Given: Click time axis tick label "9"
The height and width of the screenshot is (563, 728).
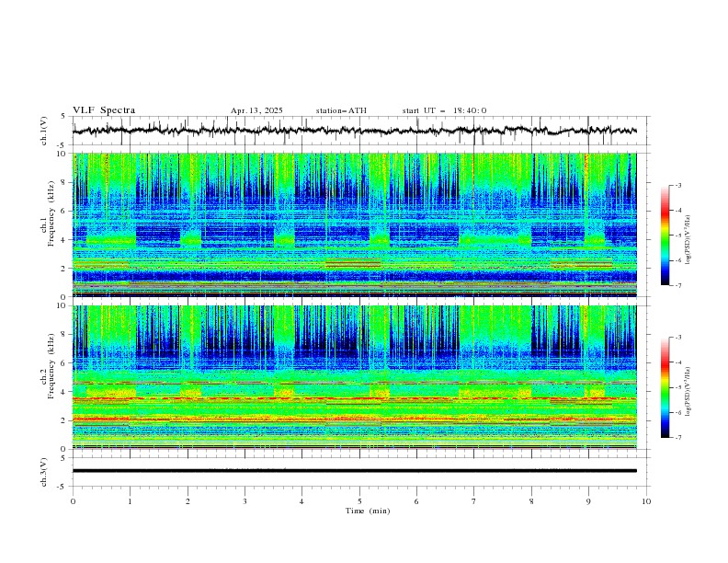Looking at the screenshot, I should pyautogui.click(x=588, y=501).
